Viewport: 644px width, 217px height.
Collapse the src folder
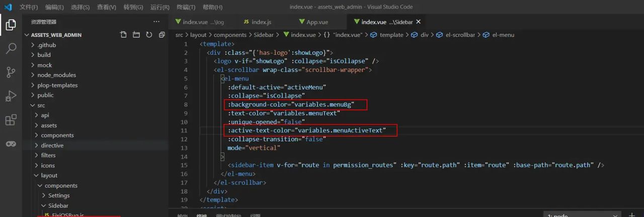(41, 105)
